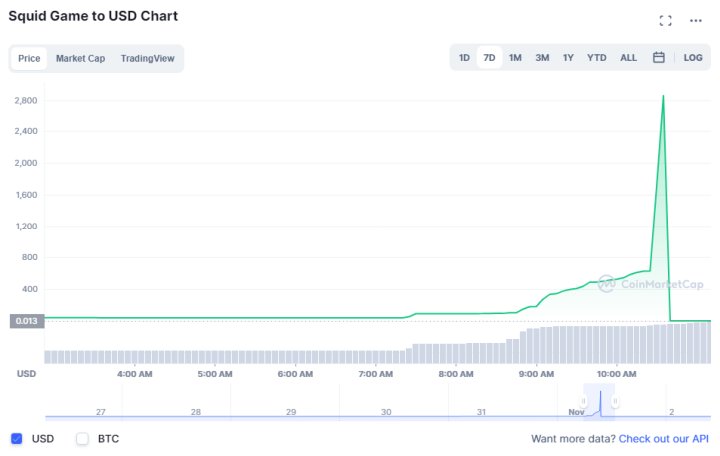This screenshot has height=456, width=720.
Task: Select the 1Y time range
Action: (568, 58)
